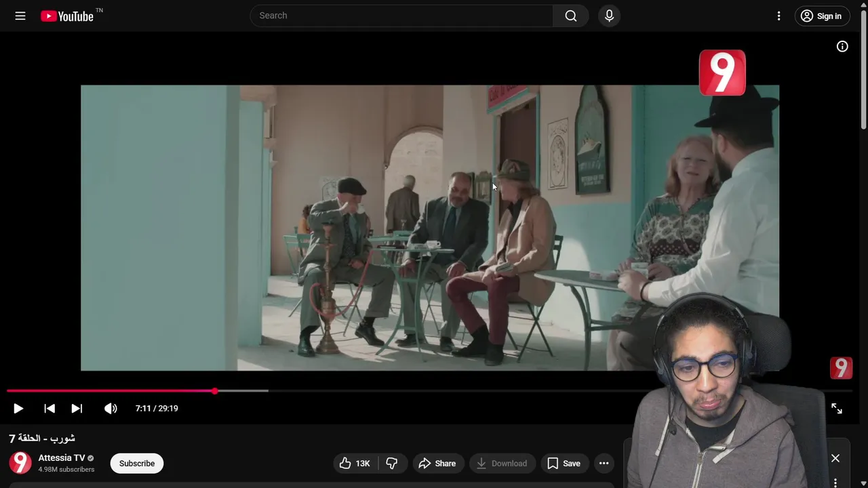868x488 pixels.
Task: Subscribe to Attessia TV
Action: pyautogui.click(x=137, y=464)
